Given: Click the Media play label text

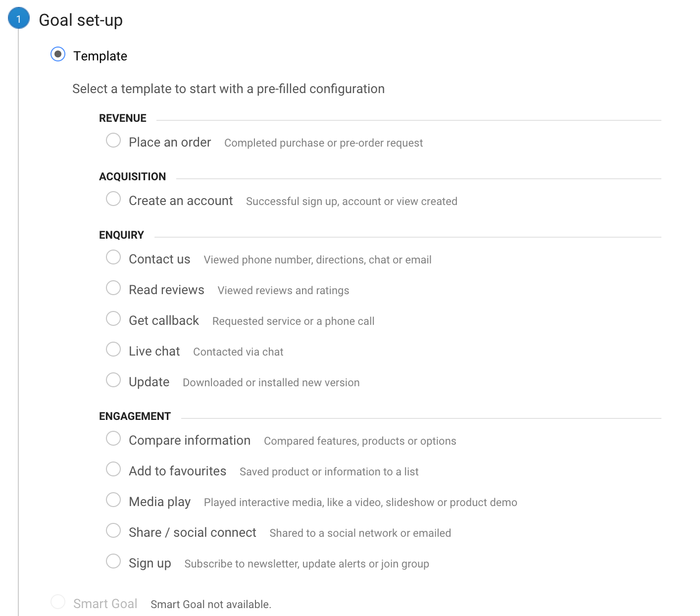Looking at the screenshot, I should click(x=159, y=502).
